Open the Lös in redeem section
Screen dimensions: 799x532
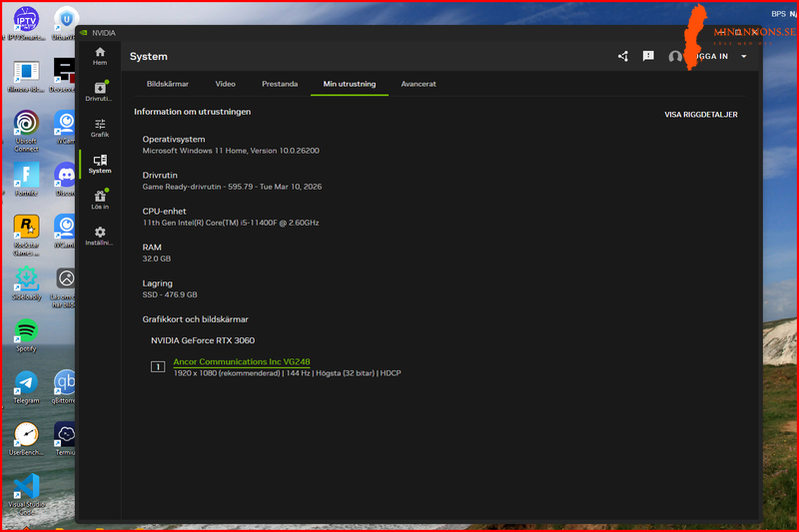(100, 200)
